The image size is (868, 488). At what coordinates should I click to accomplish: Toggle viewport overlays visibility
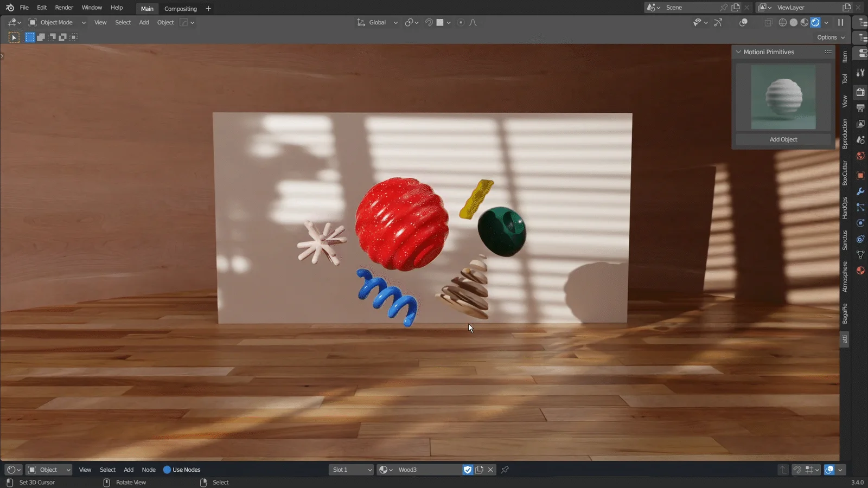[744, 22]
